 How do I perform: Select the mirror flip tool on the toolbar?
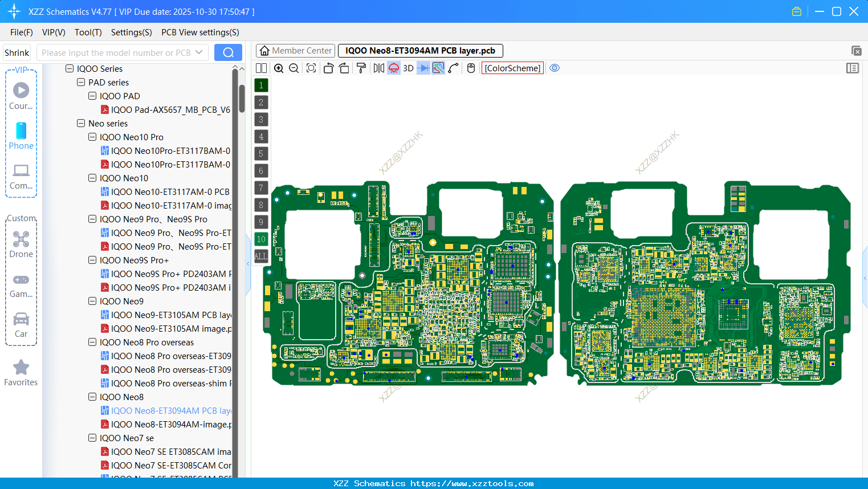(378, 68)
